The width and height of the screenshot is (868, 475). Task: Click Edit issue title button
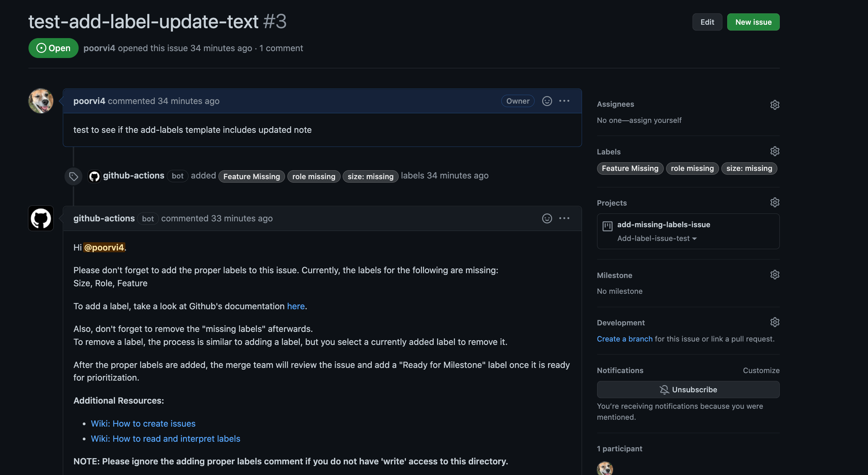[707, 22]
